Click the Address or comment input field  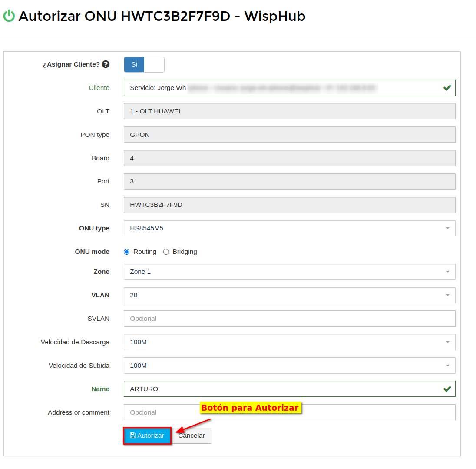point(289,412)
